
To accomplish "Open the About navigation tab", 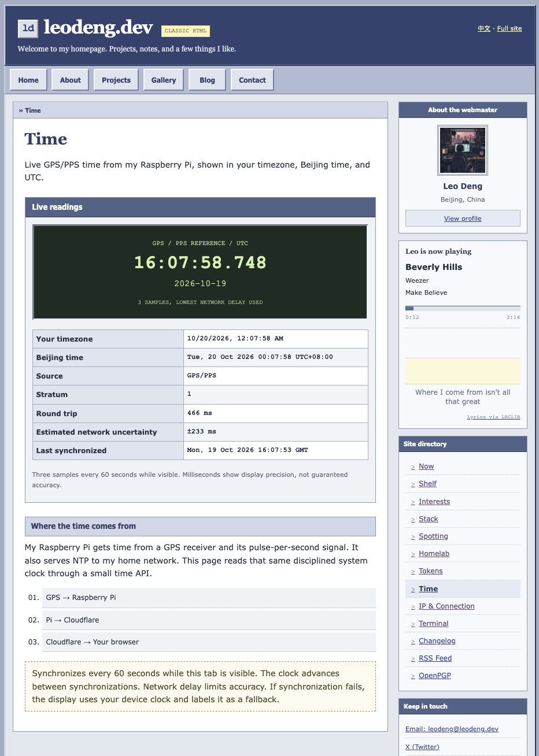I will [71, 80].
